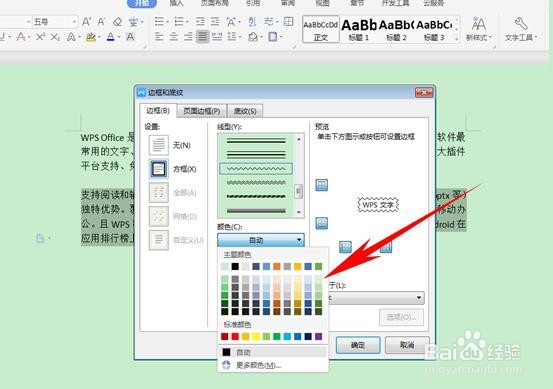The height and width of the screenshot is (389, 553).
Task: Switch to the 页面边框(P) tab
Action: (202, 111)
